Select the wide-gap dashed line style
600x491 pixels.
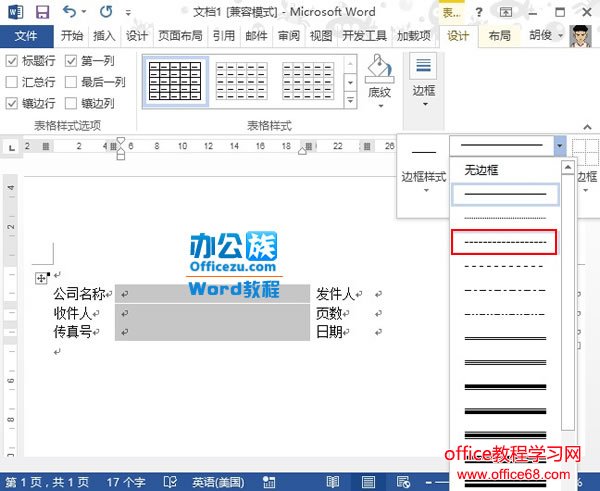[505, 267]
